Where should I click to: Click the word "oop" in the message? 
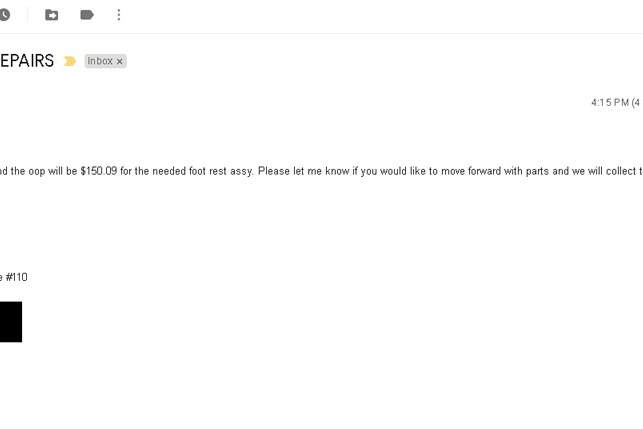pos(36,172)
